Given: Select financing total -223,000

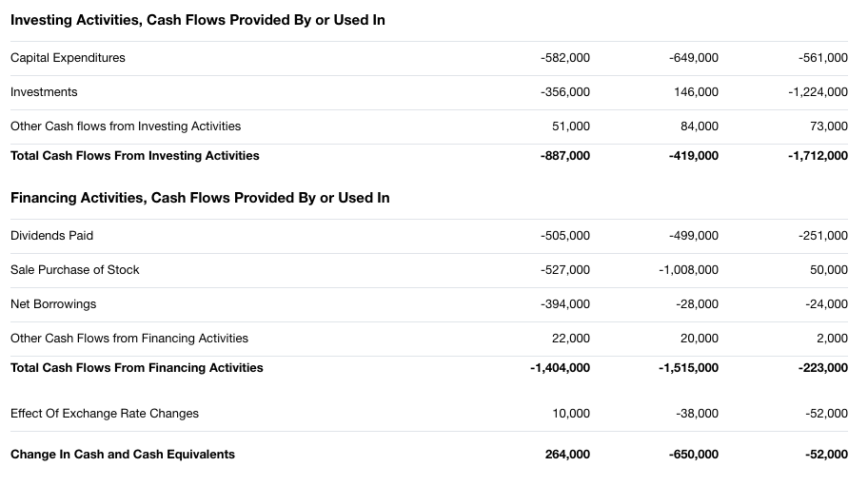Looking at the screenshot, I should tap(822, 368).
